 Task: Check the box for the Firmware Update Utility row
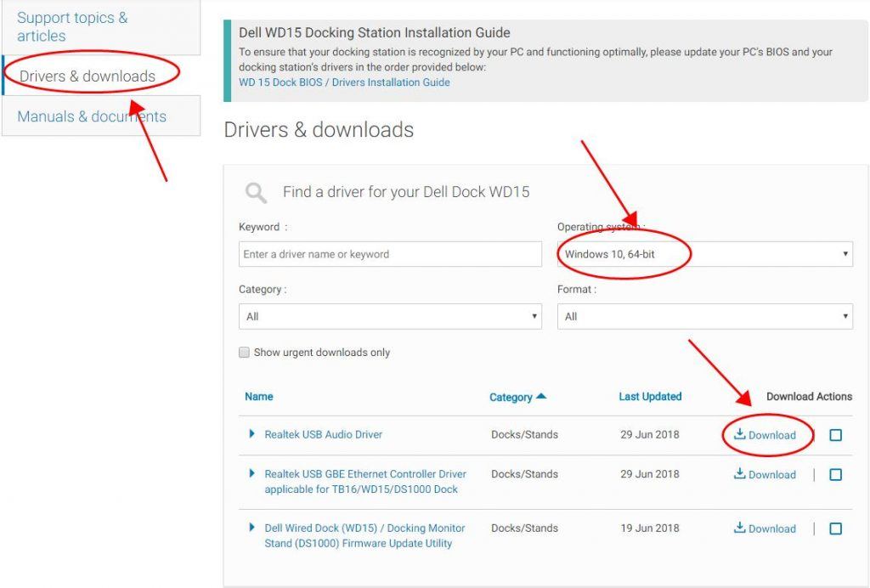coord(835,529)
